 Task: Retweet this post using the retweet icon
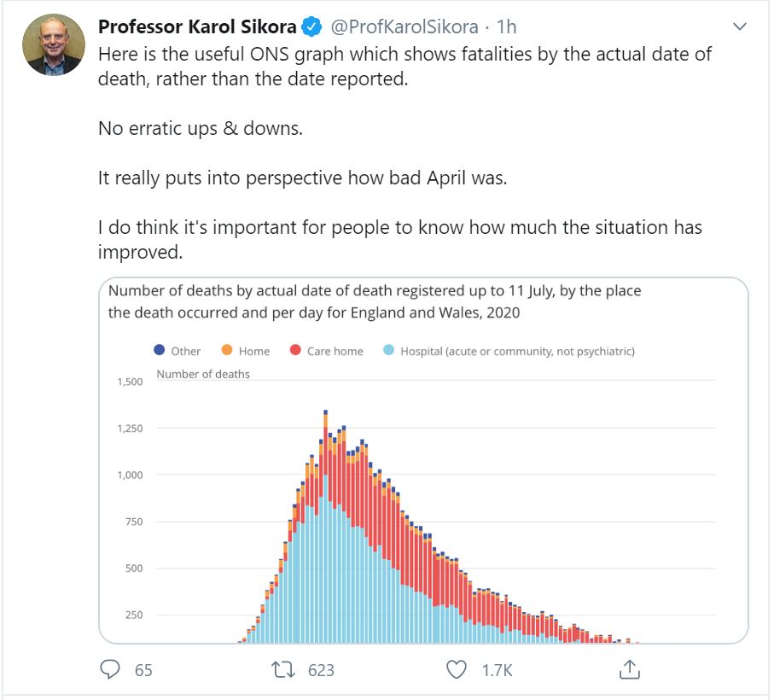281,669
